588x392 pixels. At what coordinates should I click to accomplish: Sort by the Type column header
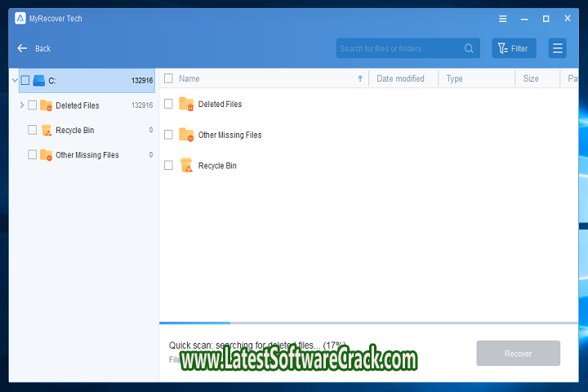(x=454, y=78)
